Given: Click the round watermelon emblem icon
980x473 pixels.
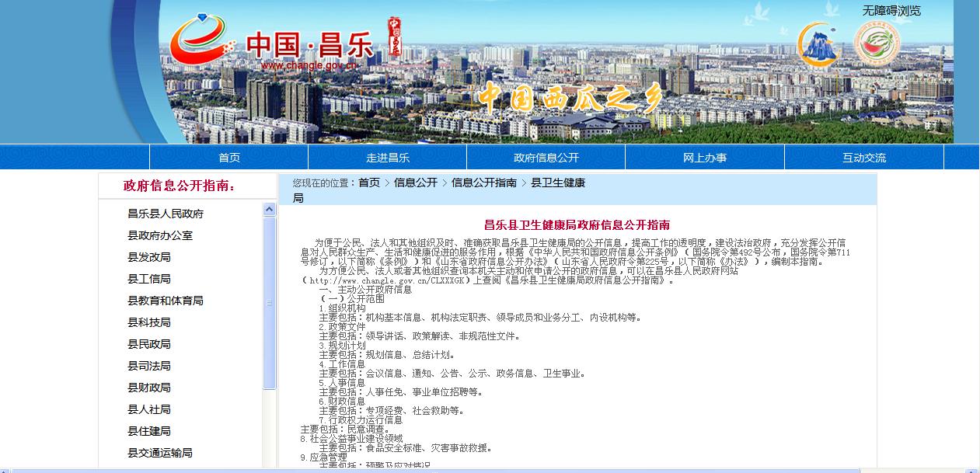Looking at the screenshot, I should [x=877, y=44].
